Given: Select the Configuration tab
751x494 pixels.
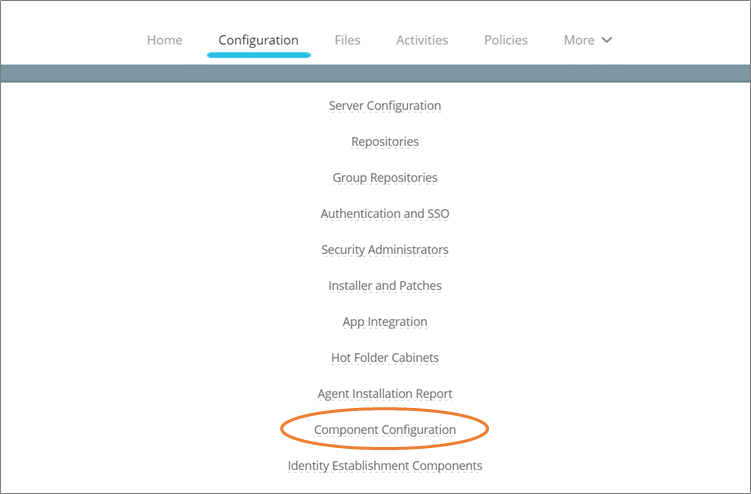Looking at the screenshot, I should [259, 40].
